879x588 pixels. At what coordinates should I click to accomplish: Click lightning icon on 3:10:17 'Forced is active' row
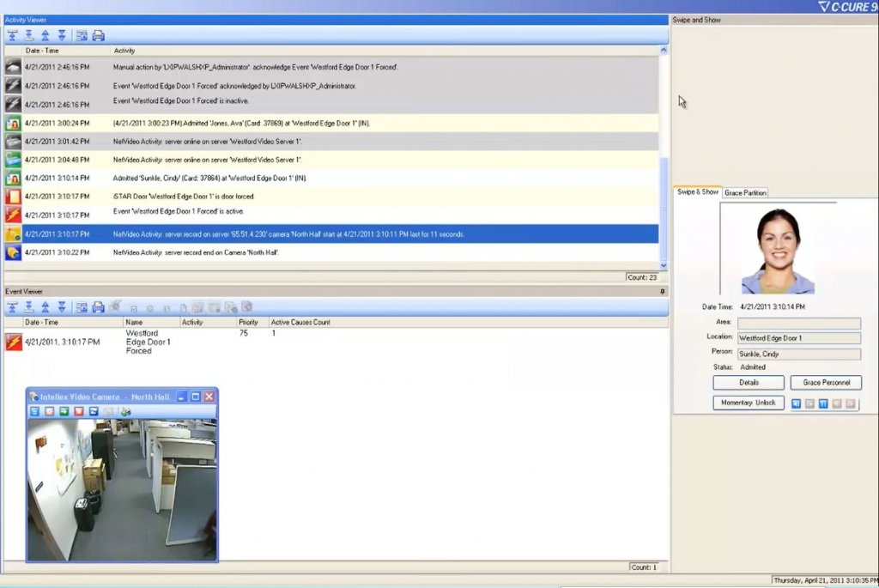[x=13, y=215]
